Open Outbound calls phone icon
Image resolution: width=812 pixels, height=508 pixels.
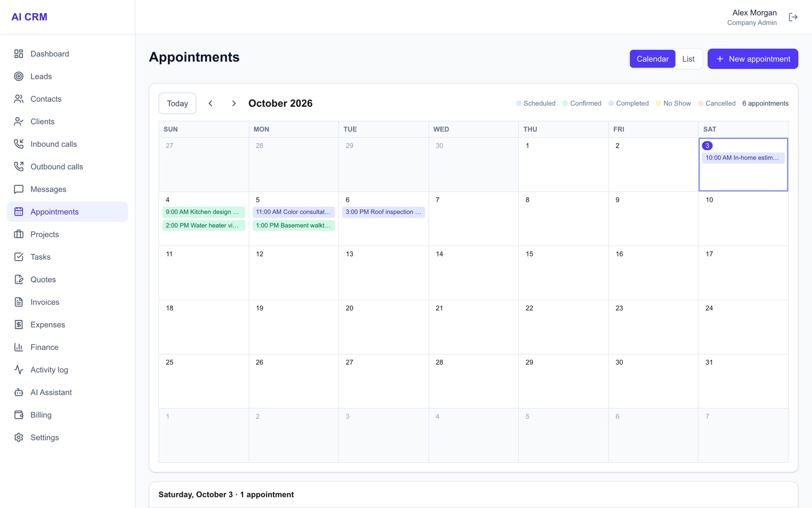pyautogui.click(x=19, y=167)
